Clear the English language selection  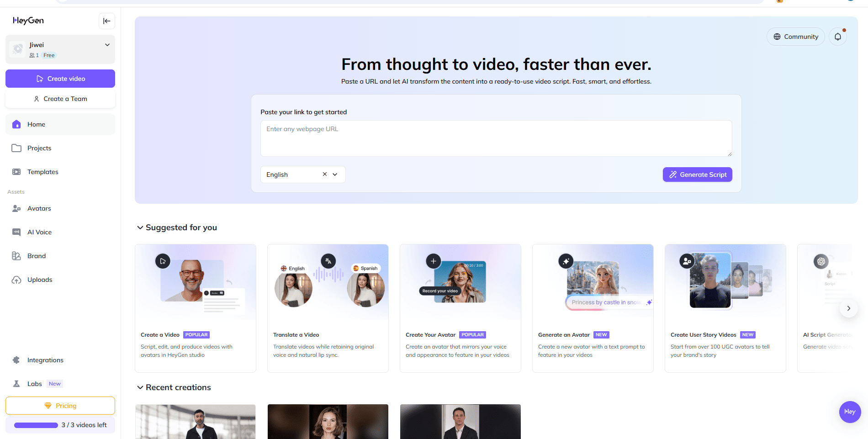(325, 175)
